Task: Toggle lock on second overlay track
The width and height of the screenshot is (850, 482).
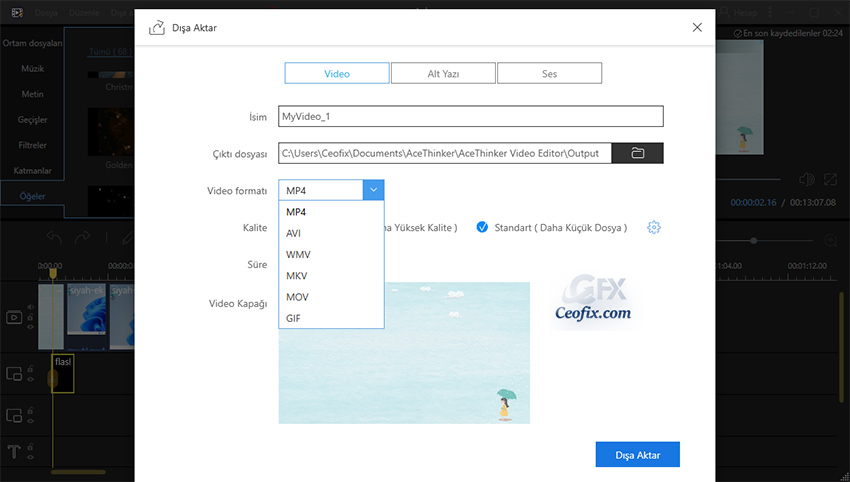Action: [31, 410]
